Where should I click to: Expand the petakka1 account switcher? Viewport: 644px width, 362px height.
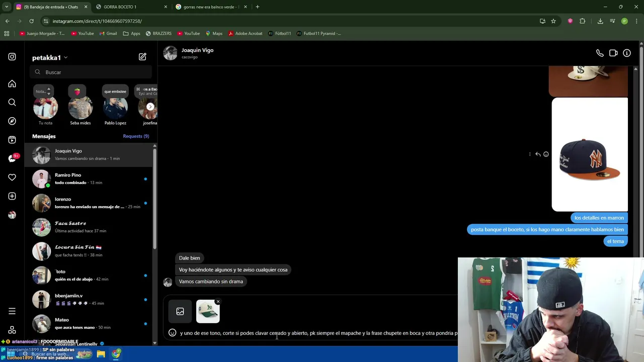pos(50,57)
